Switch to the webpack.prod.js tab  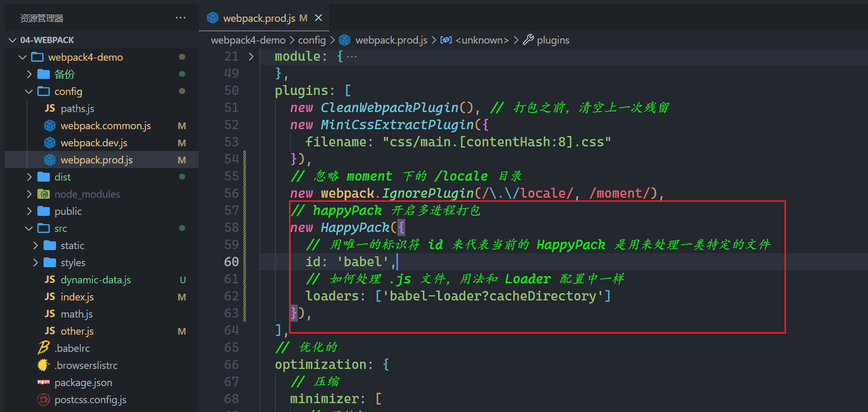[264, 18]
